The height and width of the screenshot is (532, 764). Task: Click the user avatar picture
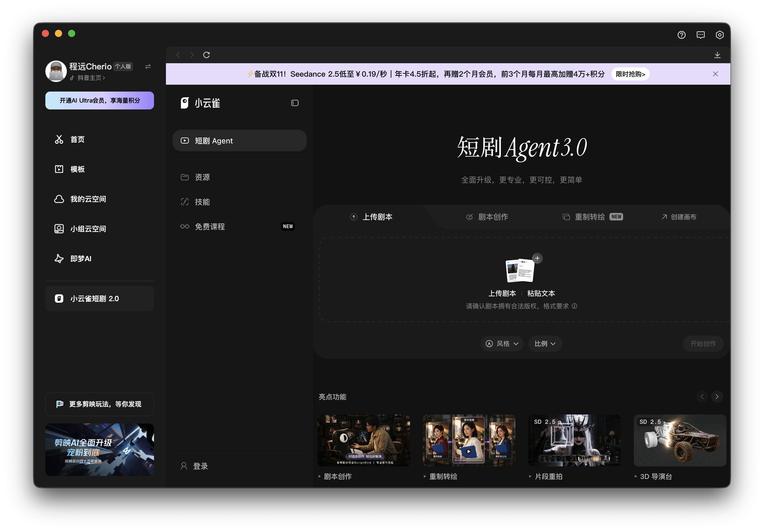(x=56, y=71)
